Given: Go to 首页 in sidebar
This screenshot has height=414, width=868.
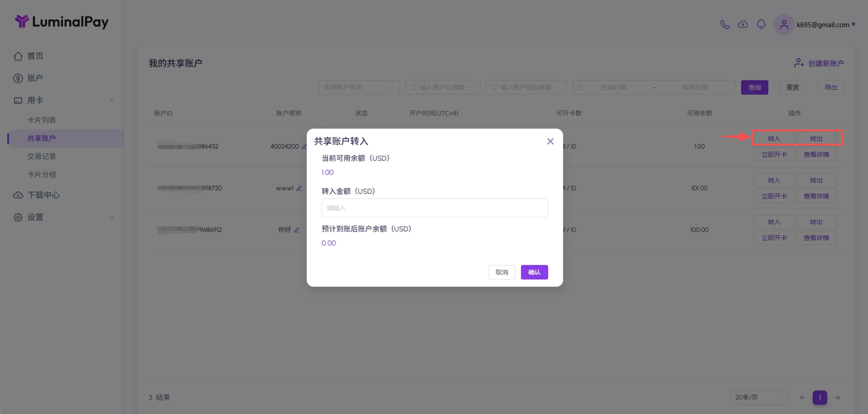Looking at the screenshot, I should pyautogui.click(x=29, y=56).
